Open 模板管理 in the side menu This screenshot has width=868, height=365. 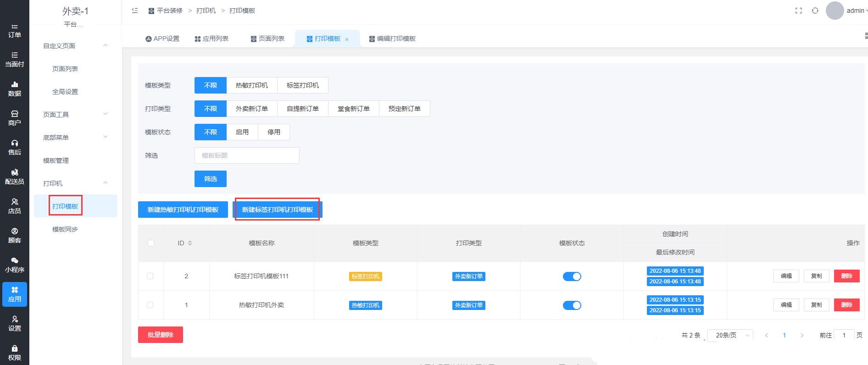[56, 160]
